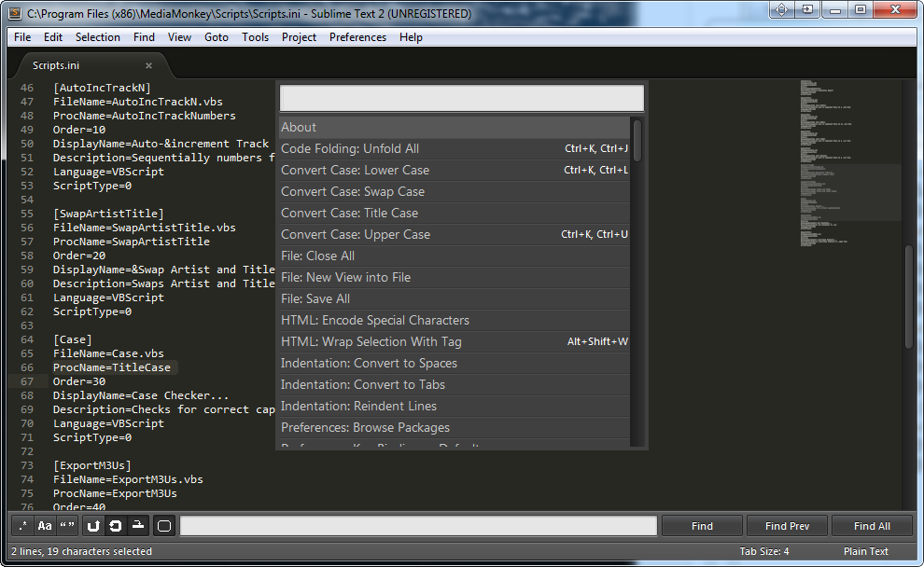Run Convert Case: Title Case command
Screen dimensions: 924x567
tap(455, 214)
